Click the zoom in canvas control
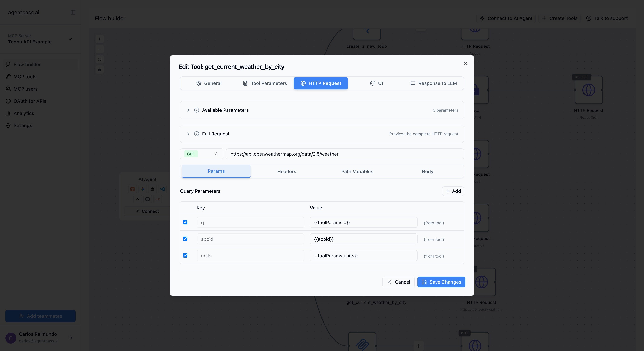This screenshot has width=644, height=351. [99, 39]
